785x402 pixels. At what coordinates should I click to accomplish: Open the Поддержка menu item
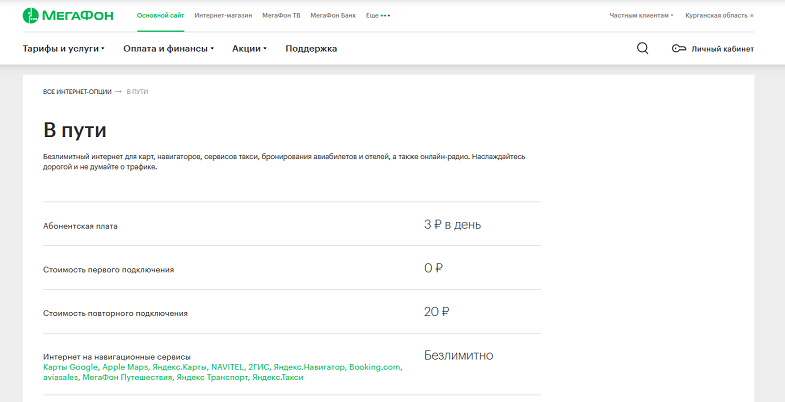coord(311,49)
